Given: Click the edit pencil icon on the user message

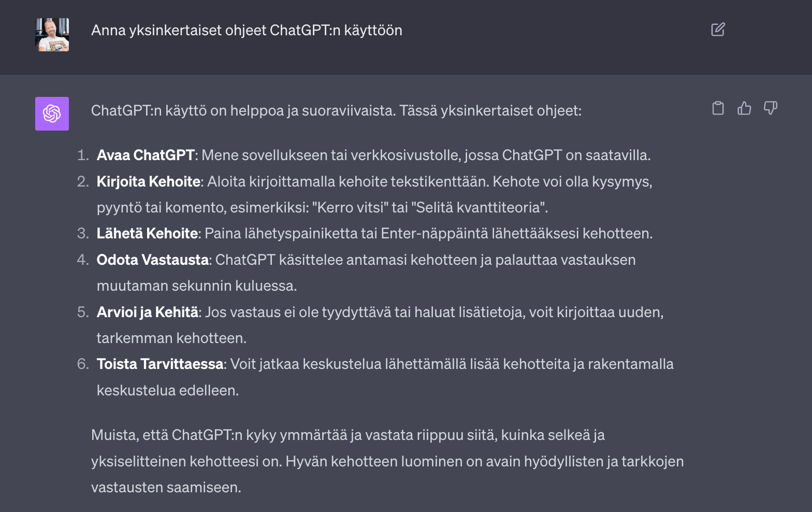Looking at the screenshot, I should click(718, 30).
